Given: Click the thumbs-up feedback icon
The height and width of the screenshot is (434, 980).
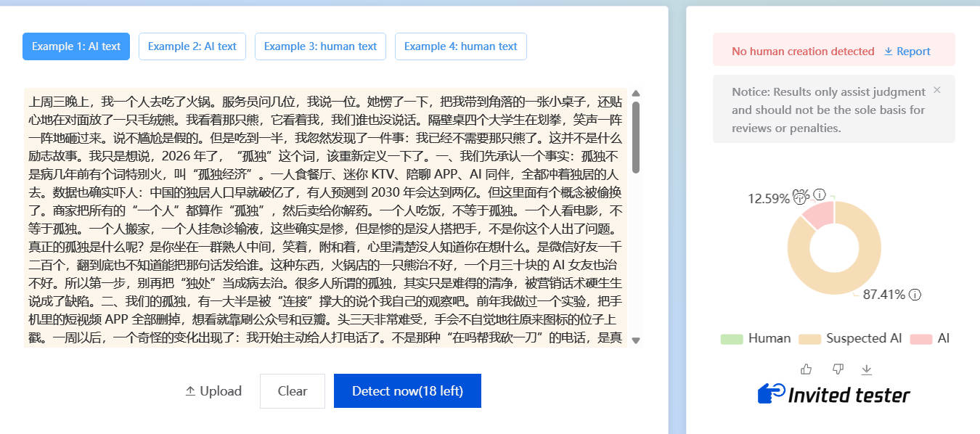Looking at the screenshot, I should pyautogui.click(x=807, y=369).
